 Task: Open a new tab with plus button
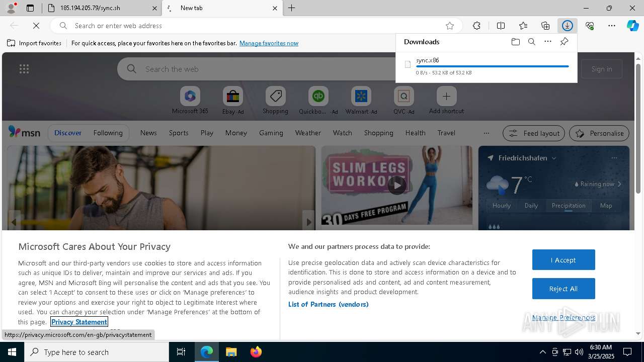[x=292, y=8]
